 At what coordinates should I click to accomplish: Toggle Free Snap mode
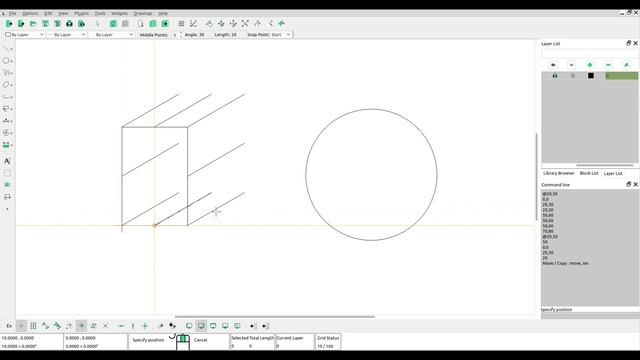[x=21, y=326]
